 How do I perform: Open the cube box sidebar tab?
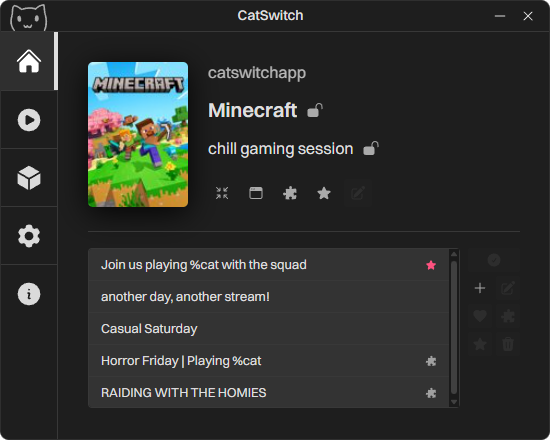coord(29,178)
